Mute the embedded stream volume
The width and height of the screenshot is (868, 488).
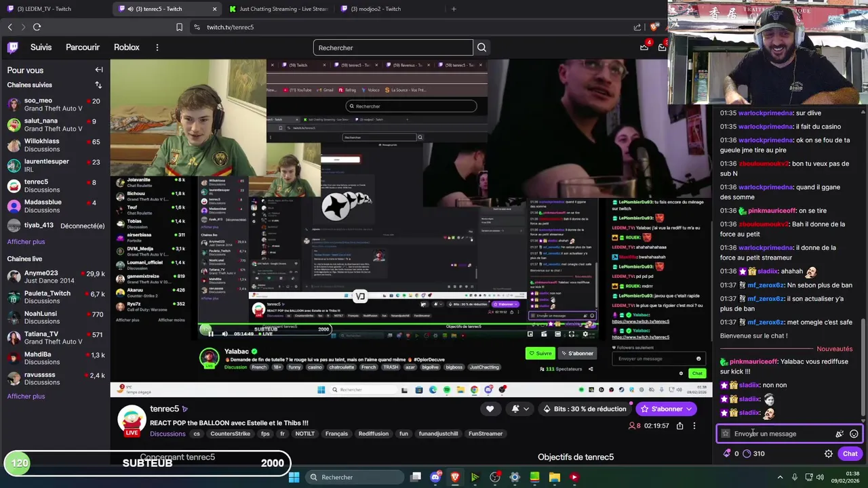[x=224, y=333]
